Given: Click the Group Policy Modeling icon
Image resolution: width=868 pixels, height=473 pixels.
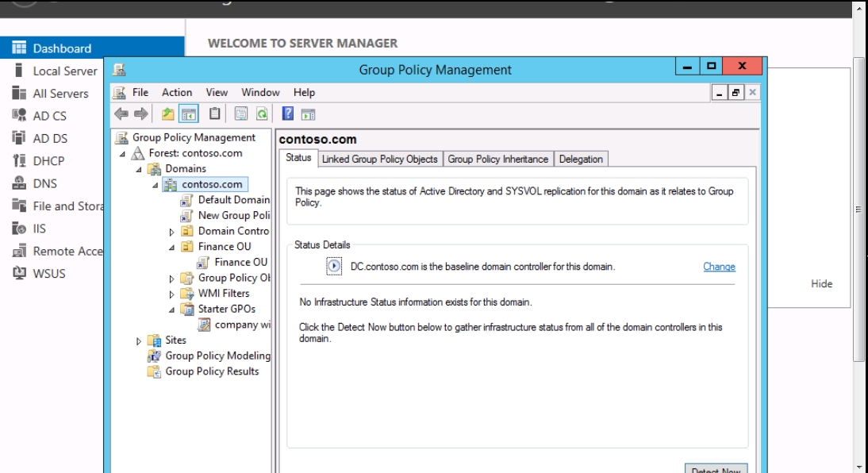Looking at the screenshot, I should point(155,356).
